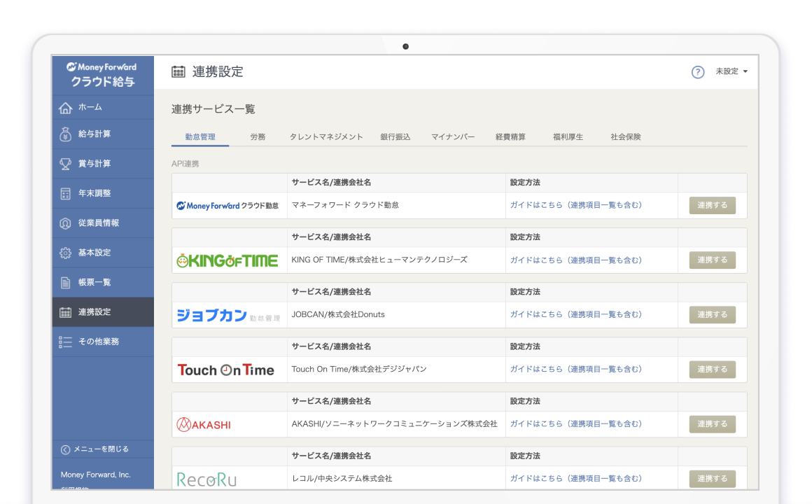Image resolution: width=812 pixels, height=504 pixels.
Task: Open 年末調整 in the sidebar
Action: (x=103, y=193)
